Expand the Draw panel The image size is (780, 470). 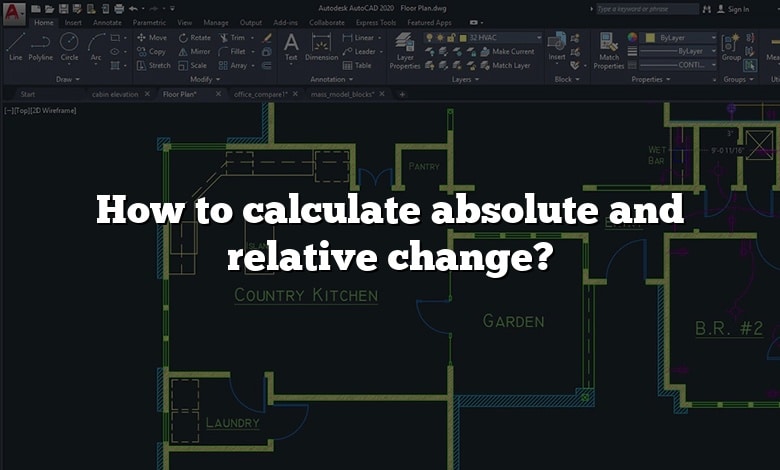click(68, 79)
